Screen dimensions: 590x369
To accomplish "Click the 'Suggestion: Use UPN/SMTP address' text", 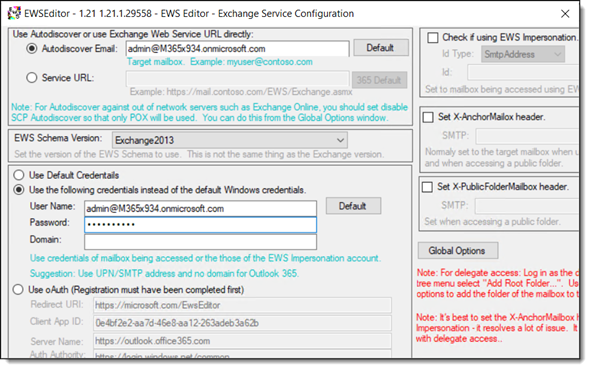I will tap(164, 273).
